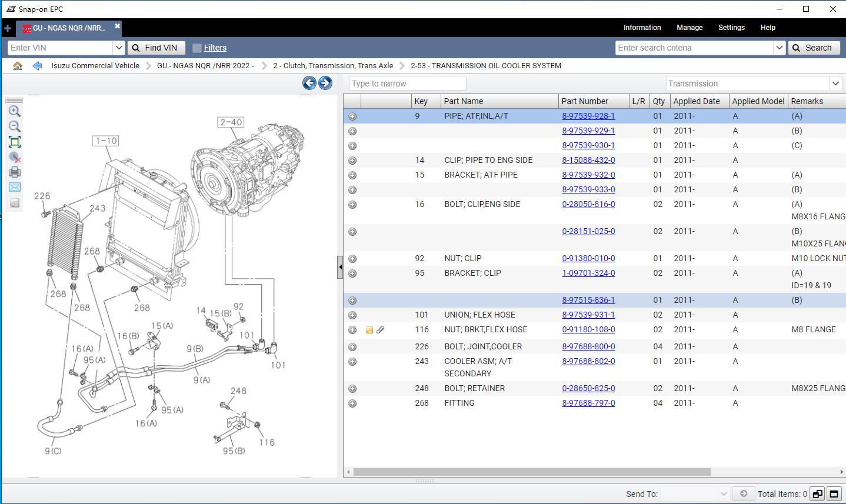Open the Settings menu
Viewport: 846px width, 504px height.
click(731, 28)
